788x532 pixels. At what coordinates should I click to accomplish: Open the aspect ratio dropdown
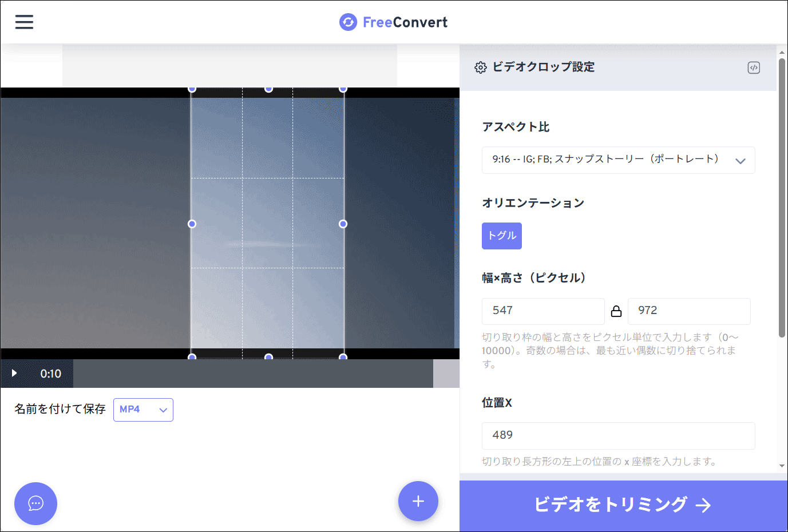tap(619, 160)
